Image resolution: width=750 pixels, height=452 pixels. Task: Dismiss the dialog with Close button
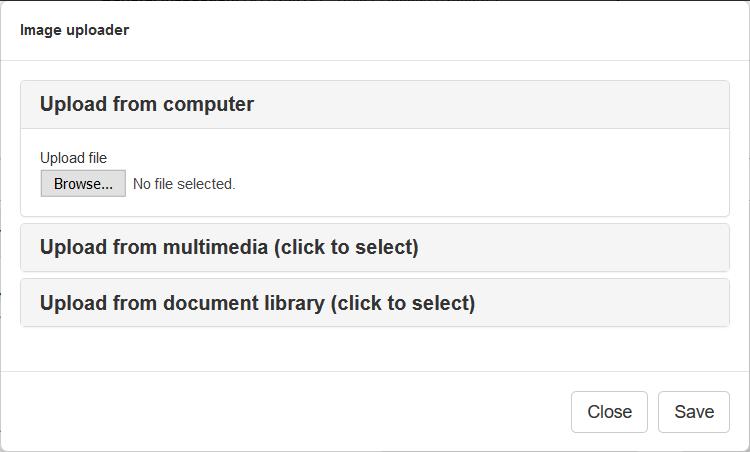pos(609,412)
